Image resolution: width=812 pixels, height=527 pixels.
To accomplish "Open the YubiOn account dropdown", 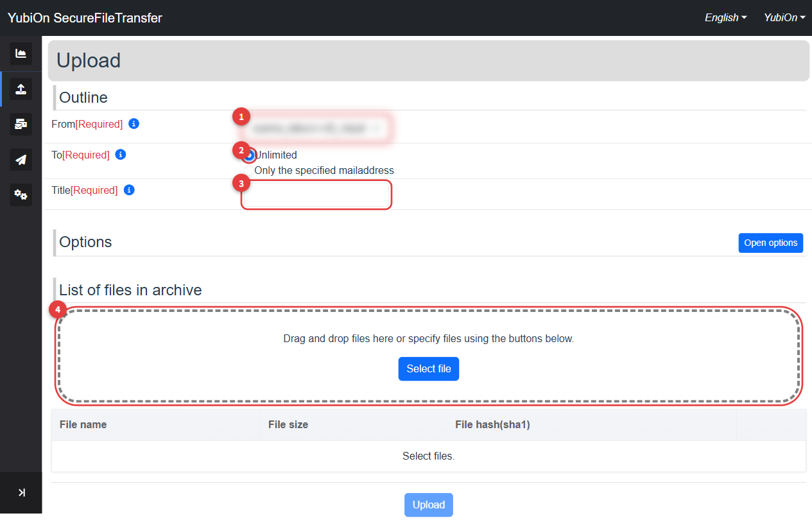I will [x=784, y=17].
